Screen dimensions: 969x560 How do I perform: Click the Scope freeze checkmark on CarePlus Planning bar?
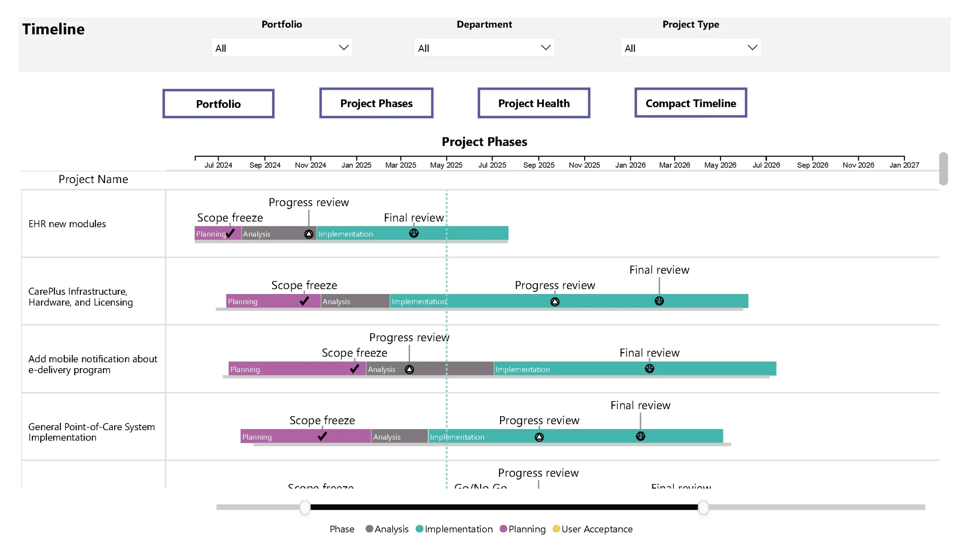point(304,301)
